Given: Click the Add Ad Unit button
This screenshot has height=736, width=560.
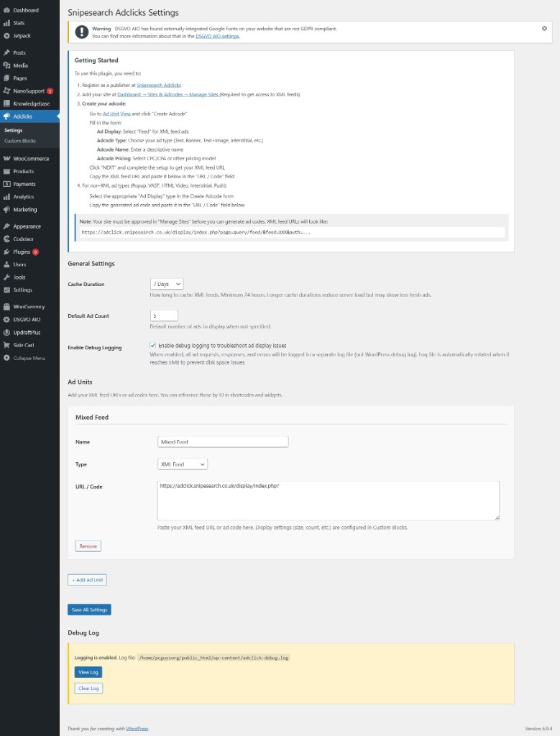Looking at the screenshot, I should click(87, 580).
